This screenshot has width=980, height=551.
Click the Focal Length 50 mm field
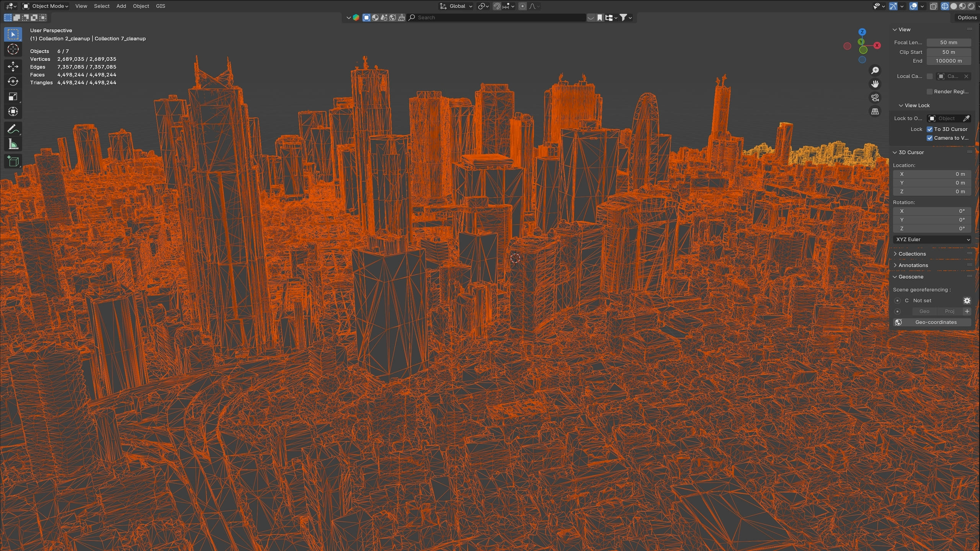tap(949, 42)
